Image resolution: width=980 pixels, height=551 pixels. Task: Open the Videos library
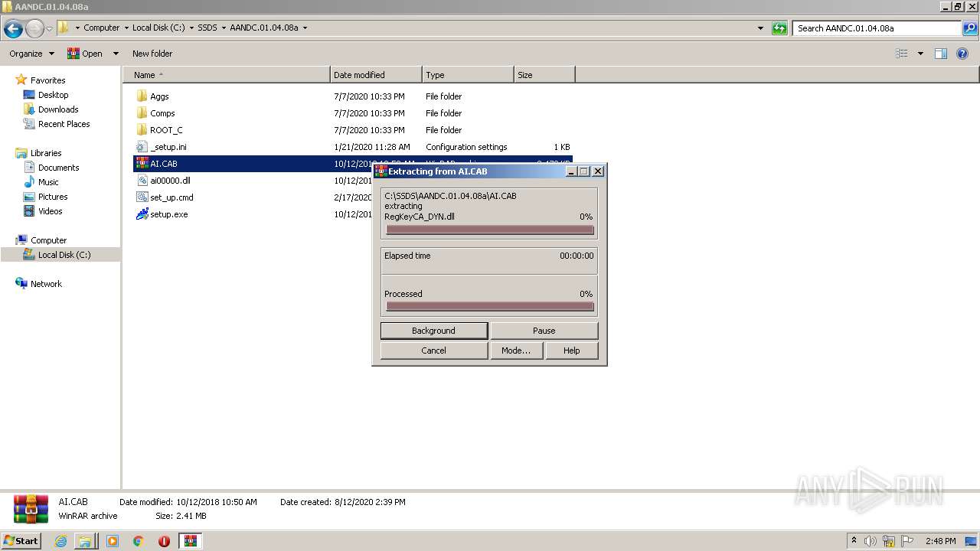pyautogui.click(x=50, y=211)
